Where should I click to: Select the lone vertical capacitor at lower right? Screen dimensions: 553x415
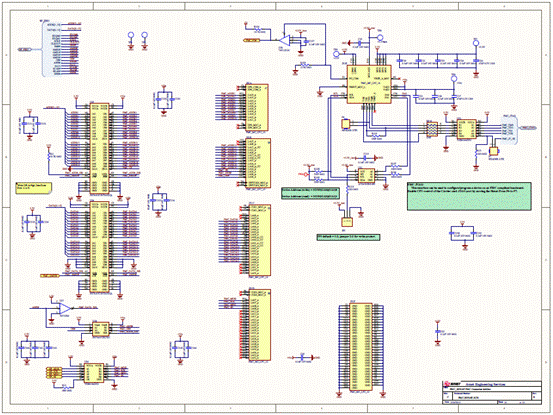click(438, 332)
